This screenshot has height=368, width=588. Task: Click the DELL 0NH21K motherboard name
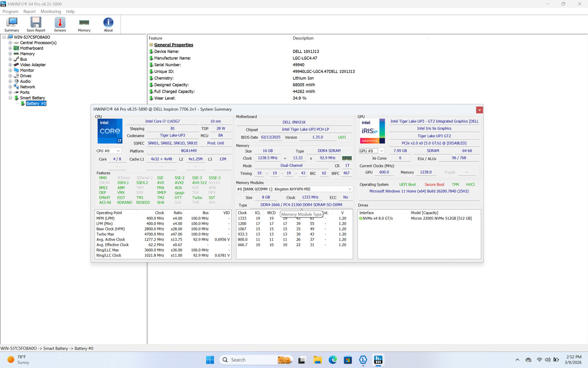coord(294,122)
